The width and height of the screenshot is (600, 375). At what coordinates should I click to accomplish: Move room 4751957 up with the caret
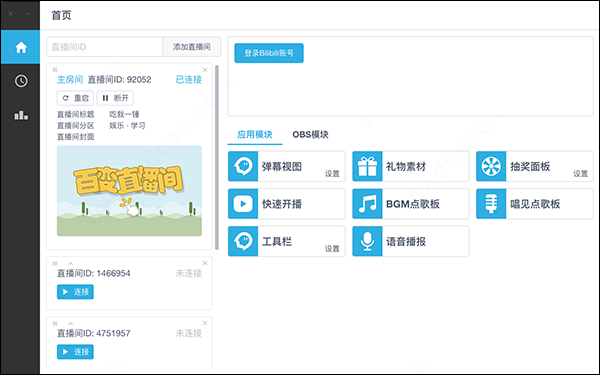click(70, 323)
